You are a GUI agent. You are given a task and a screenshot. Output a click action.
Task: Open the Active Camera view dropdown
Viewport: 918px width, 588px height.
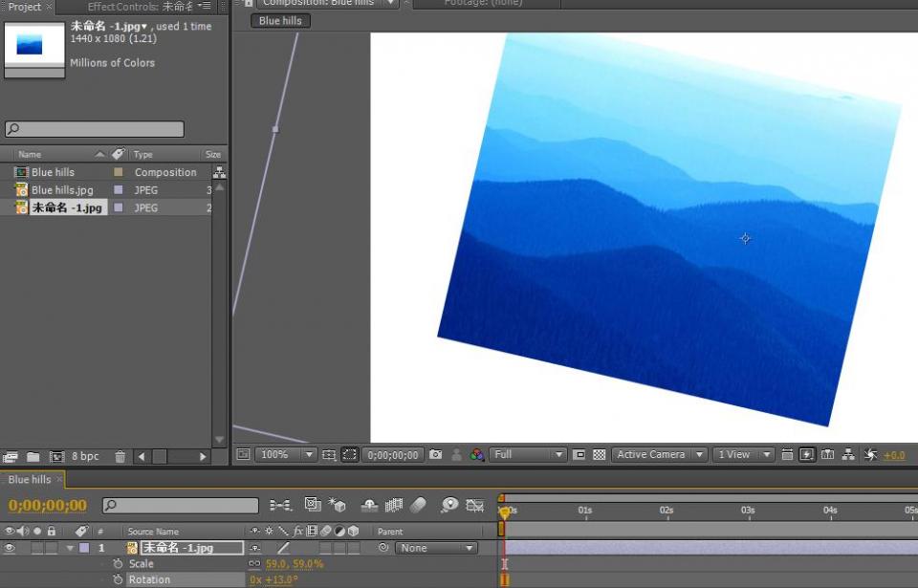click(659, 455)
